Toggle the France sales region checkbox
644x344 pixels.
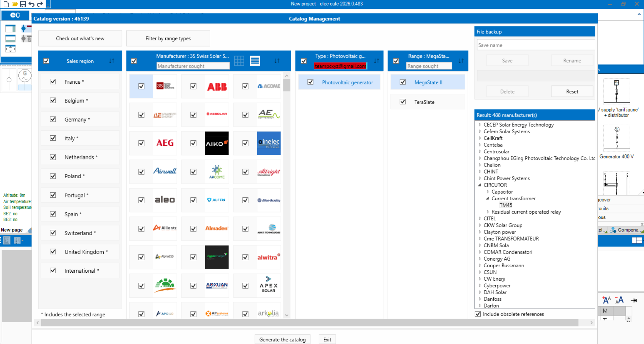53,81
